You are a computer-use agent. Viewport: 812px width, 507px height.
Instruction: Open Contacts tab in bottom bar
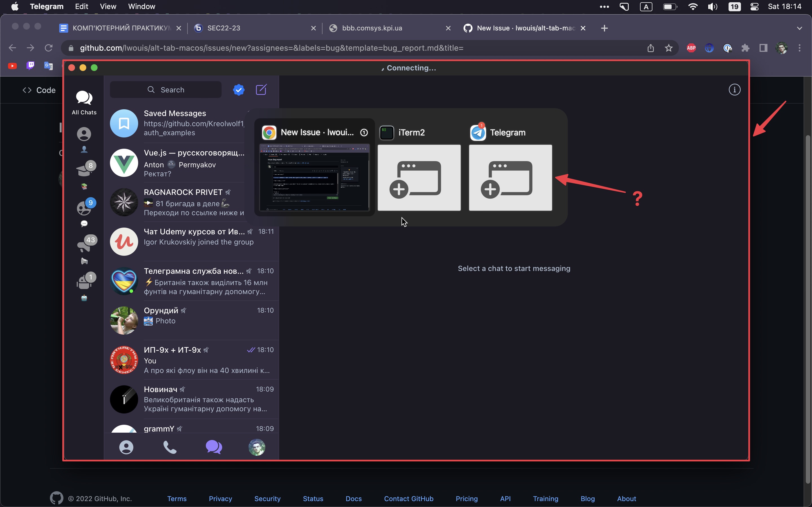126,447
